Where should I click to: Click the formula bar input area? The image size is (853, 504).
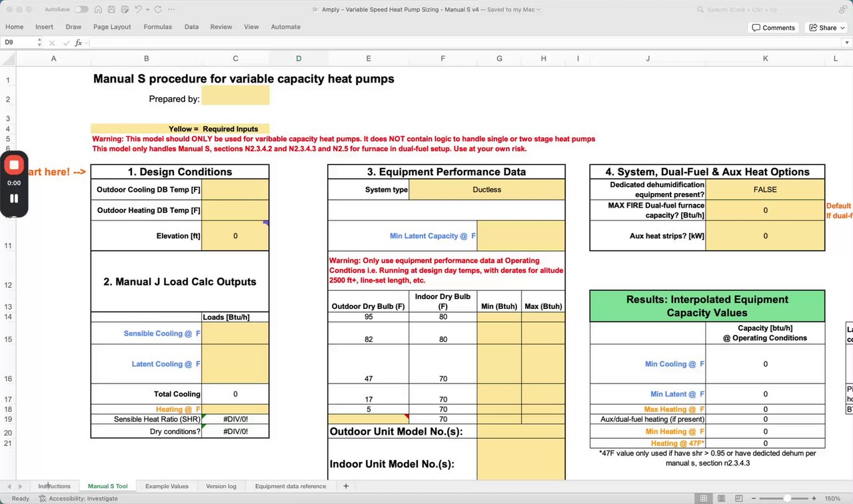click(464, 42)
